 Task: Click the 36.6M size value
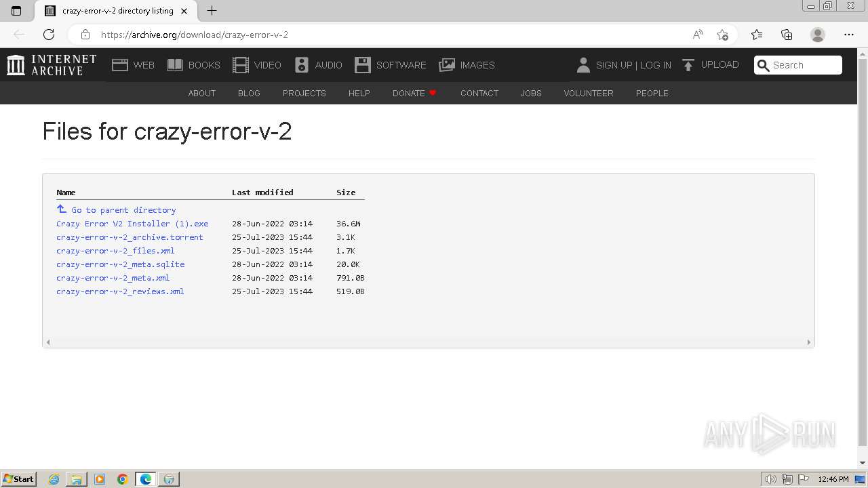coord(348,224)
